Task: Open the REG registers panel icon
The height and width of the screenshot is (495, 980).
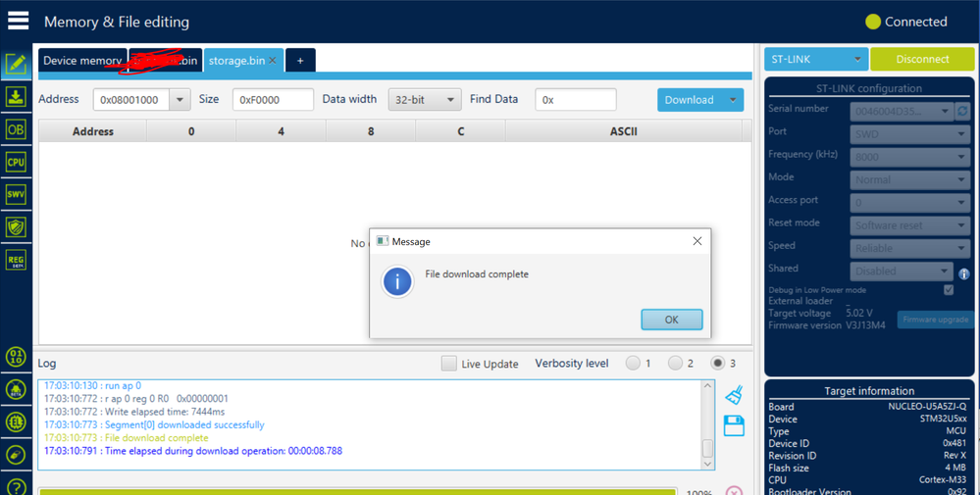Action: pyautogui.click(x=16, y=260)
